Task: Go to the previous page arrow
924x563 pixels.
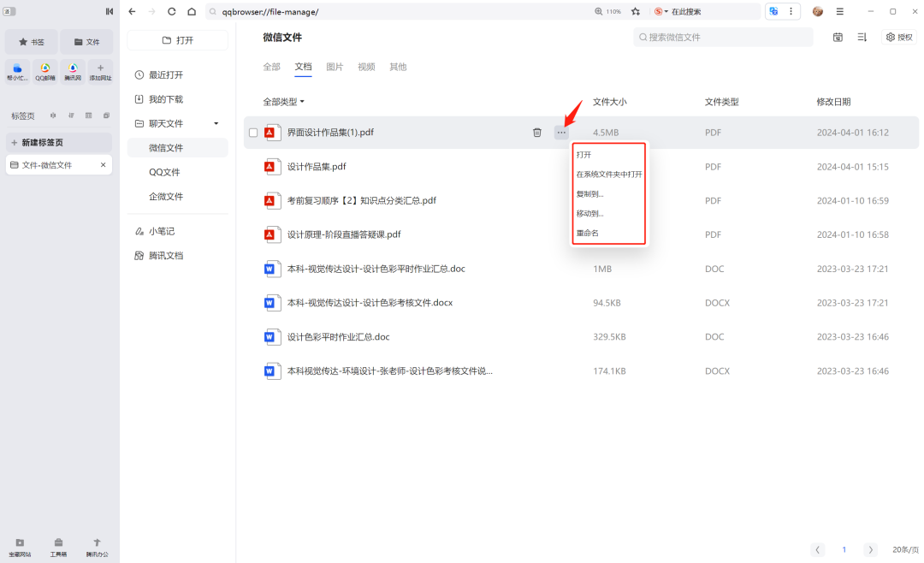Action: click(x=817, y=549)
